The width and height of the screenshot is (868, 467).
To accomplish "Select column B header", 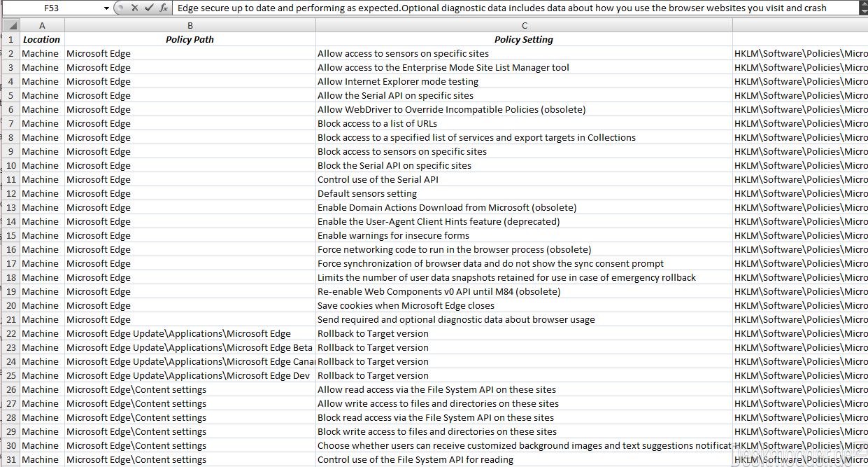I will [190, 26].
